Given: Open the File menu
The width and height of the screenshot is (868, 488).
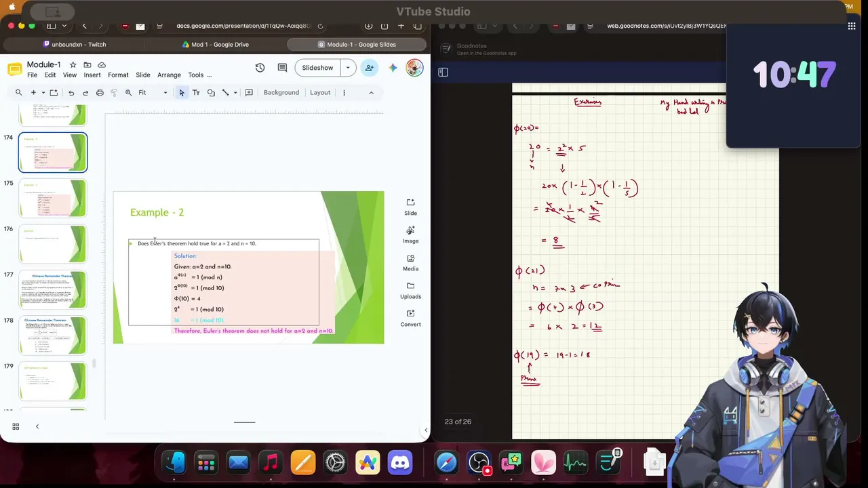Looking at the screenshot, I should 32,75.
